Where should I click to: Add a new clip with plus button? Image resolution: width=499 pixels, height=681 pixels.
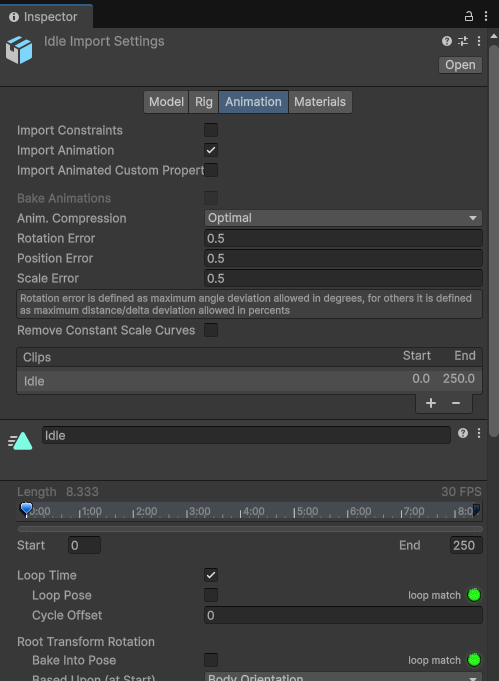pos(431,403)
